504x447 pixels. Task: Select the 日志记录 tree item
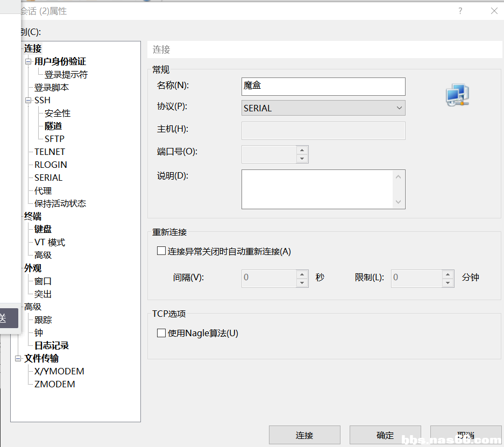(x=52, y=345)
